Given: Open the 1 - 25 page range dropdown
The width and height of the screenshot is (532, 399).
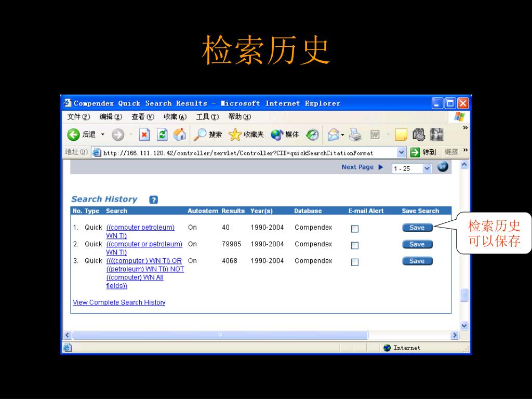Looking at the screenshot, I should coord(427,168).
